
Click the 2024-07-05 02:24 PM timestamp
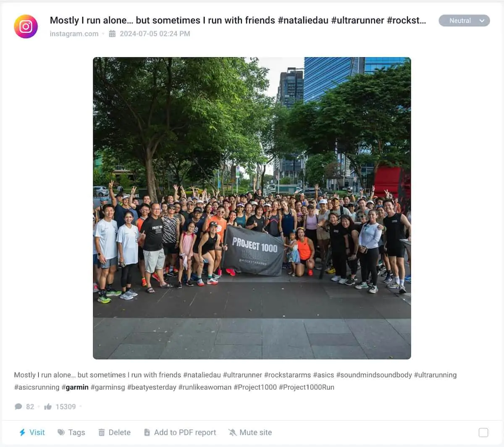[x=155, y=34]
